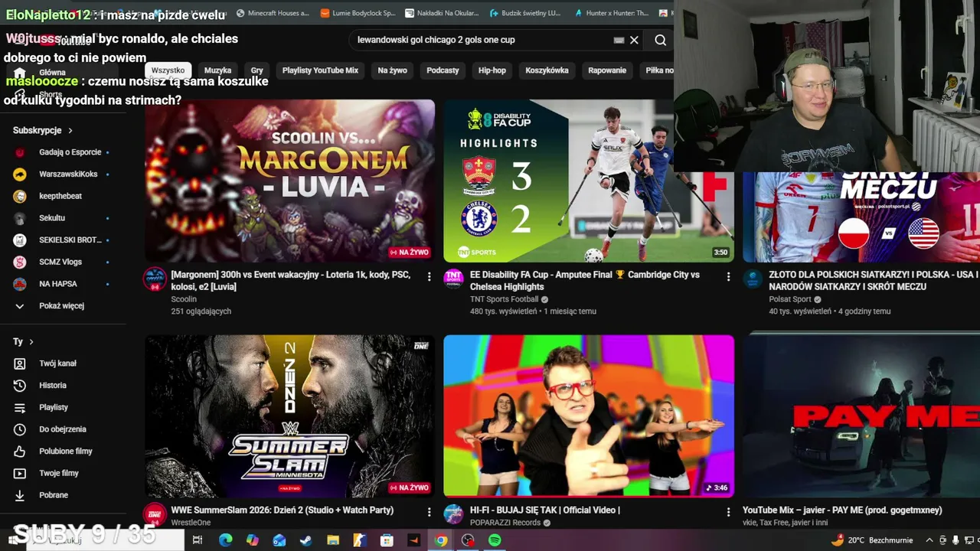The width and height of the screenshot is (980, 551).
Task: Open the POPARAZZI Records channel avatar
Action: (454, 514)
